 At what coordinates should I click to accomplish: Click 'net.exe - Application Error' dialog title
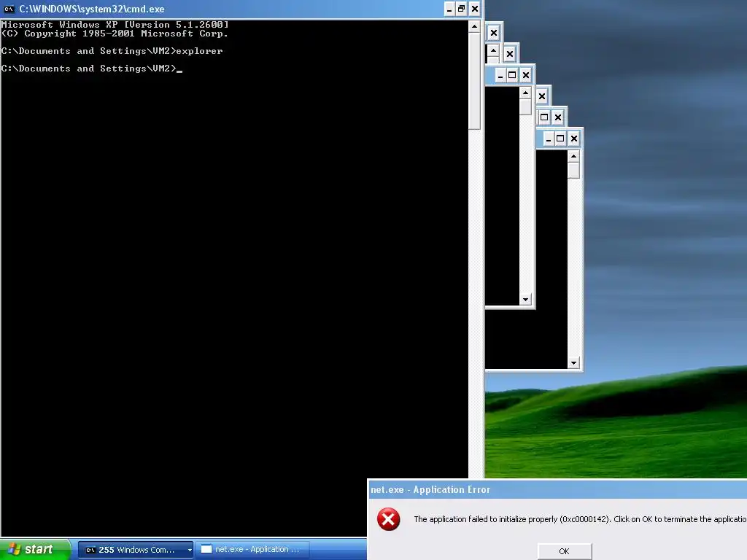click(x=430, y=489)
